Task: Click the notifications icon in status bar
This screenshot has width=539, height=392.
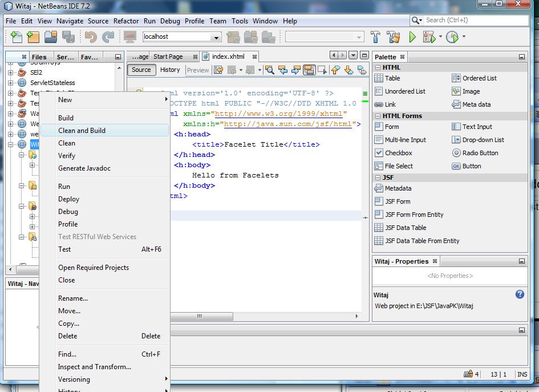Action: point(468,374)
